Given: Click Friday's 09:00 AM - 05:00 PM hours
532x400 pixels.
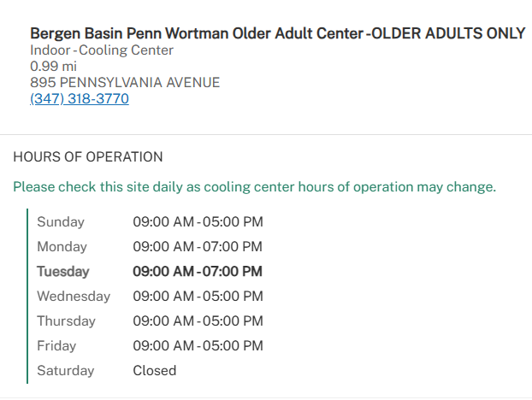Looking at the screenshot, I should [x=198, y=346].
